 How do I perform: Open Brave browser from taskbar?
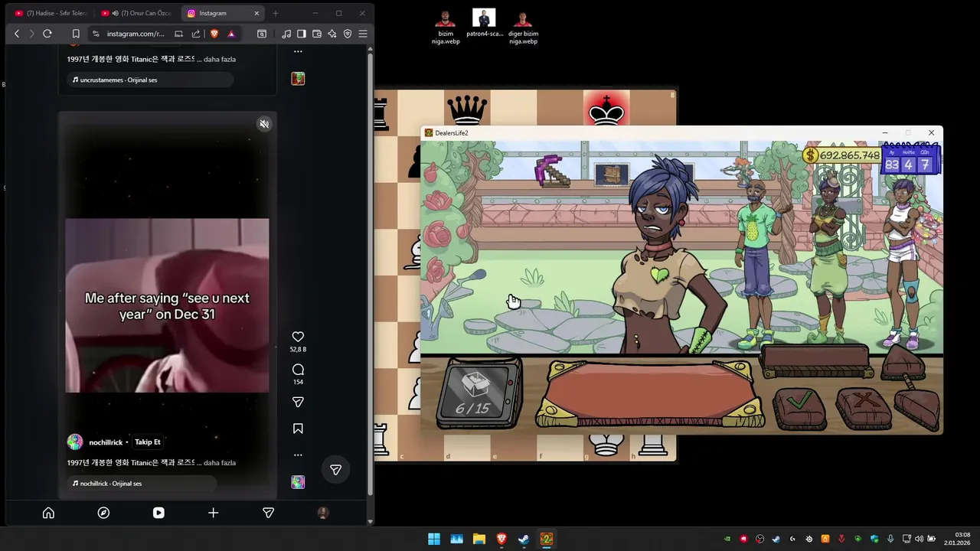tap(501, 539)
